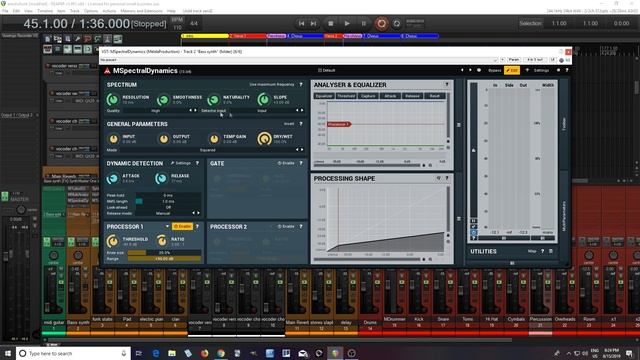Open Analyser & Equalizer help question mark
The height and width of the screenshot is (360, 640).
coord(447,84)
